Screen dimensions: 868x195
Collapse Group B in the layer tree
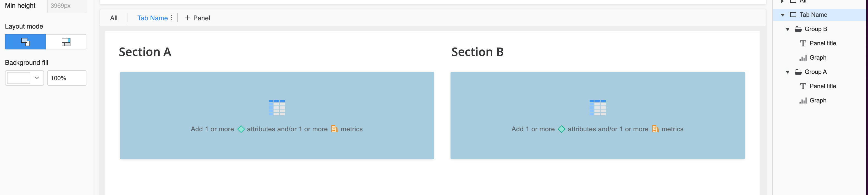click(x=787, y=29)
